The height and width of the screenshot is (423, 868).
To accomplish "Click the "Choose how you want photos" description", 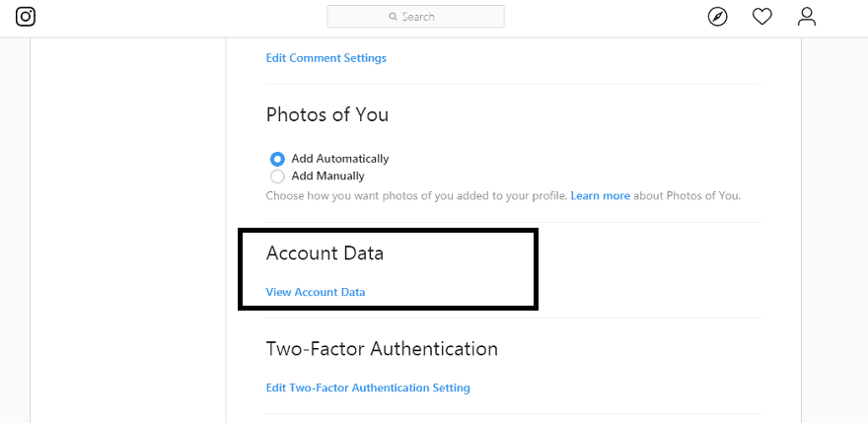I will click(x=416, y=196).
